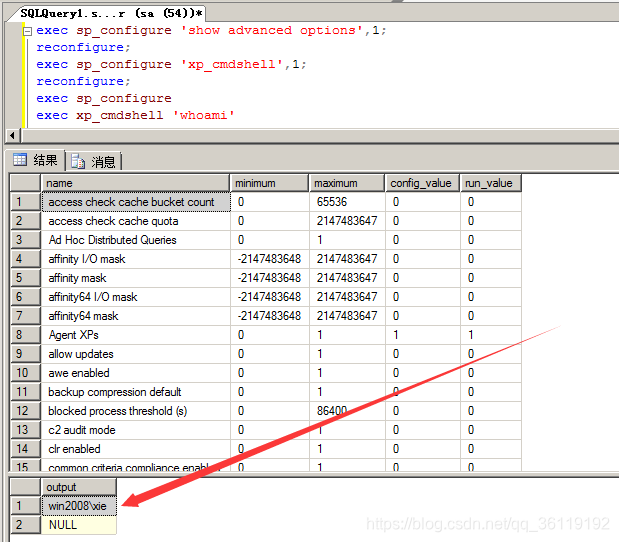This screenshot has height=542, width=619.
Task: Click the 65536 maximum value cell
Action: coord(347,202)
